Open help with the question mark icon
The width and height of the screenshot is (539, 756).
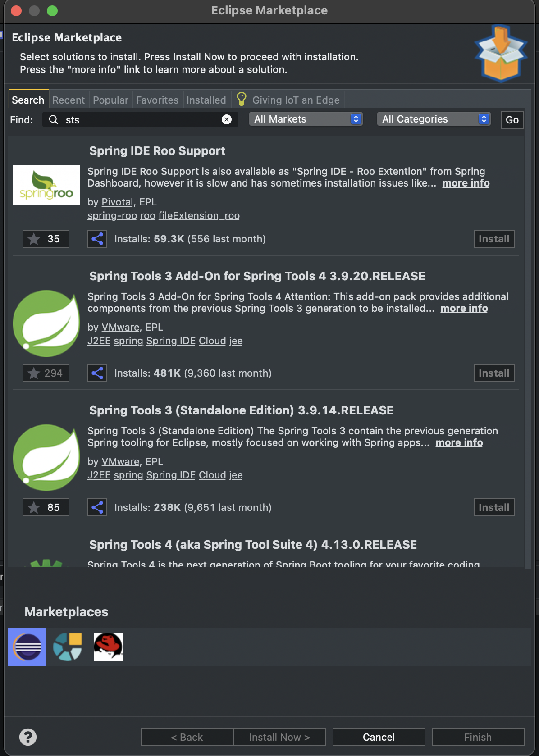[x=28, y=737]
